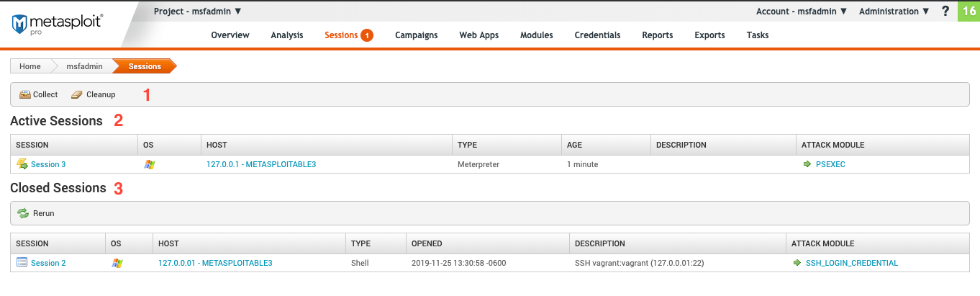Click the Collect evidence icon

24,94
